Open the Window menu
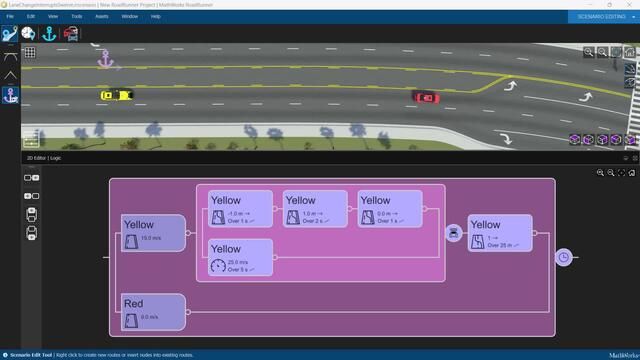640x360 pixels. (x=130, y=17)
